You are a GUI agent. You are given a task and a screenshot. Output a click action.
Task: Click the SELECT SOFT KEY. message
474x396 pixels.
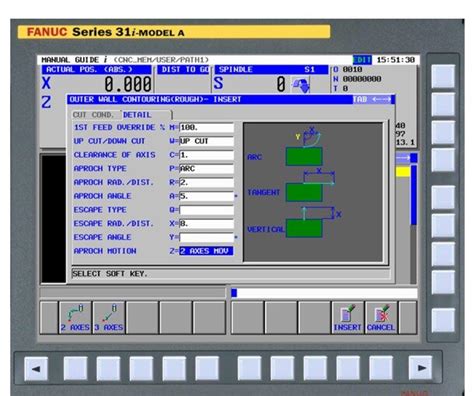(110, 274)
